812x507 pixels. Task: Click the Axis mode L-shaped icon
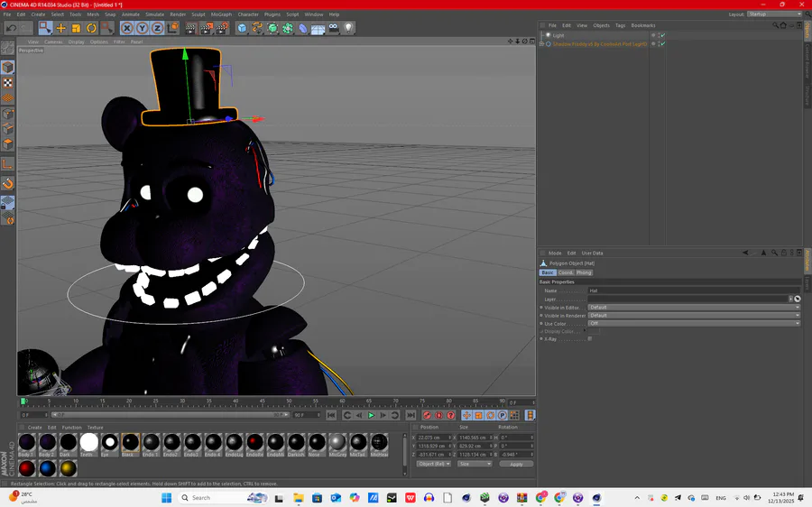click(x=8, y=164)
